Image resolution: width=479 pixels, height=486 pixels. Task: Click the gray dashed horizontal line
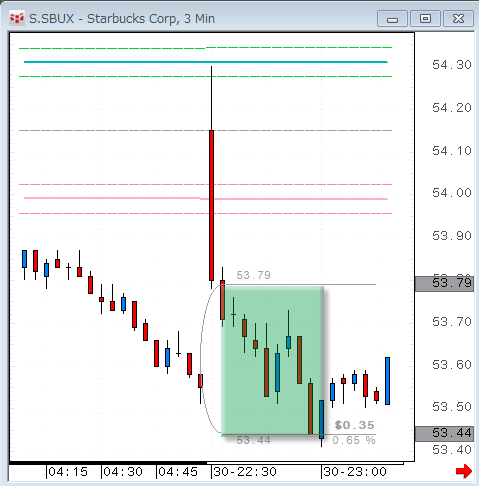pyautogui.click(x=206, y=130)
